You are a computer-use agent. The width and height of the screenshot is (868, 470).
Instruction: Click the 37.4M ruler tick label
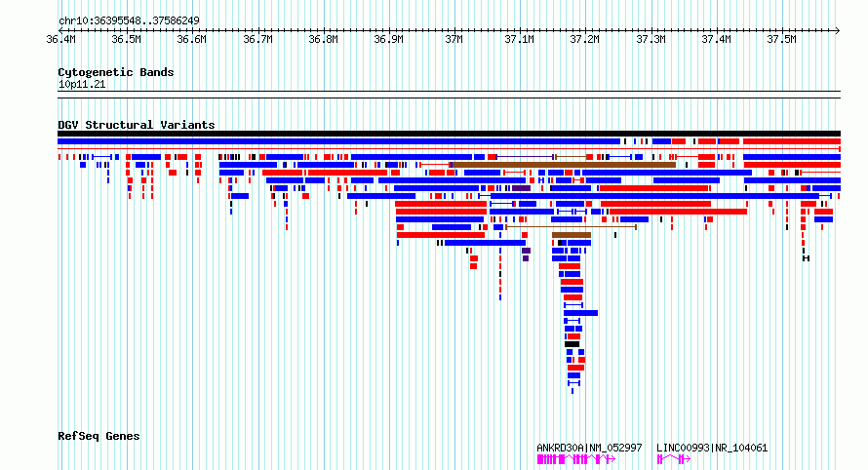click(716, 39)
